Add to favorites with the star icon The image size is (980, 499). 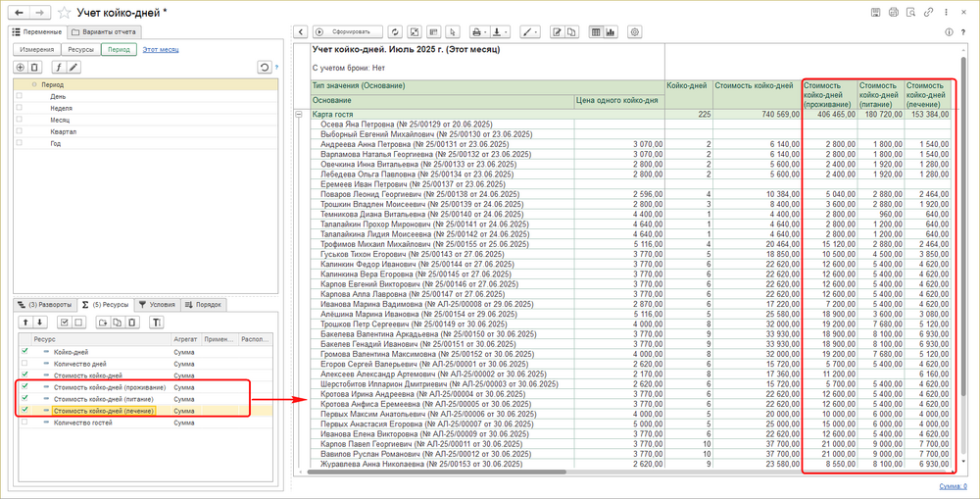tap(65, 13)
